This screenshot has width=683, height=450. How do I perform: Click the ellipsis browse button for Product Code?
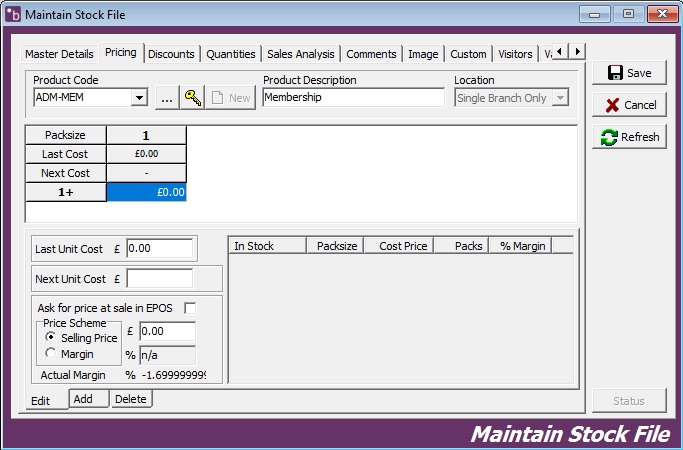(167, 97)
